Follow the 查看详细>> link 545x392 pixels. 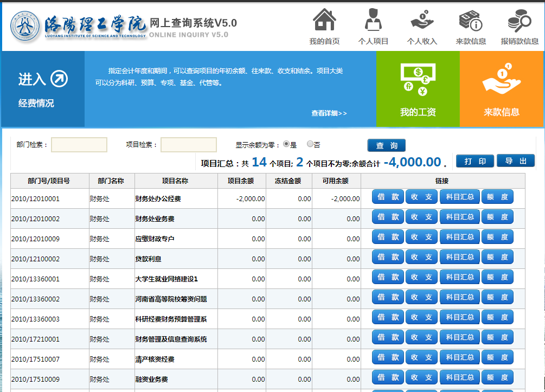click(x=329, y=113)
